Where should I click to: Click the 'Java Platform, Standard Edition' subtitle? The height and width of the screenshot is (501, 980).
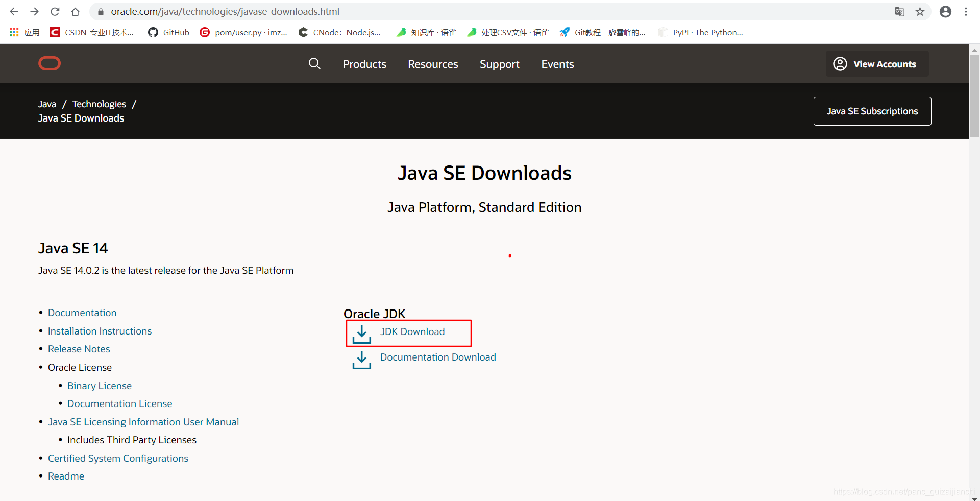pyautogui.click(x=484, y=207)
